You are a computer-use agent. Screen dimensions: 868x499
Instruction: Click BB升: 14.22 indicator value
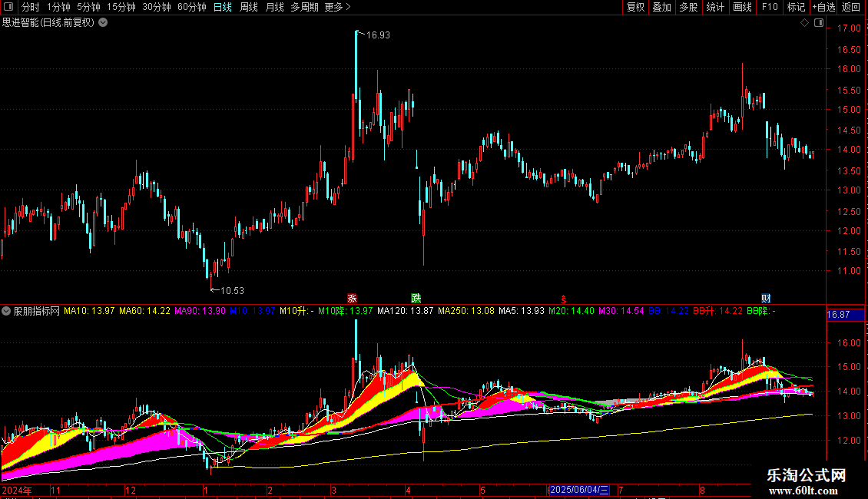(718, 311)
